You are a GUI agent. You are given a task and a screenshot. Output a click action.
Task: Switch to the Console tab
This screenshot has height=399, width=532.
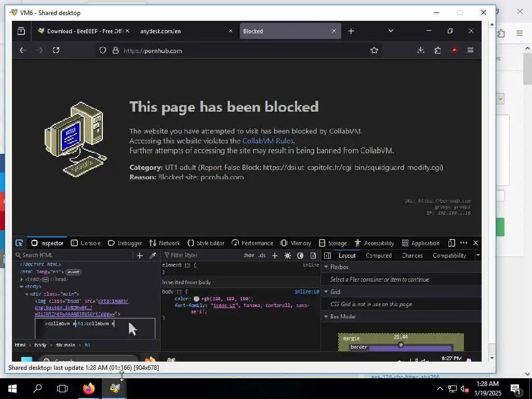click(86, 243)
